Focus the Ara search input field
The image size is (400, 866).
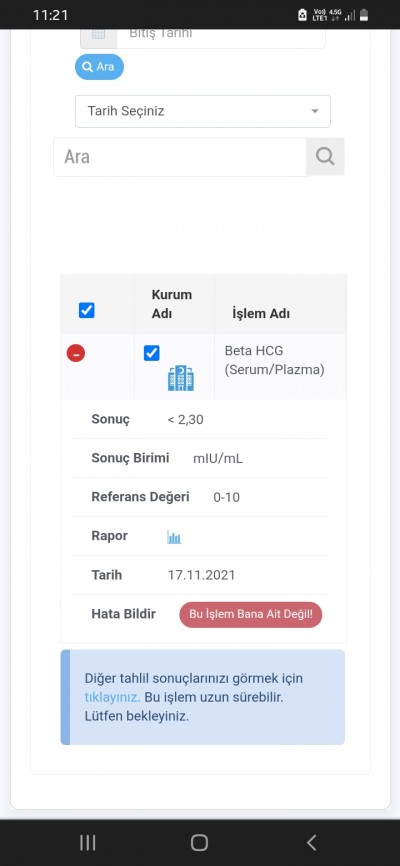point(180,157)
